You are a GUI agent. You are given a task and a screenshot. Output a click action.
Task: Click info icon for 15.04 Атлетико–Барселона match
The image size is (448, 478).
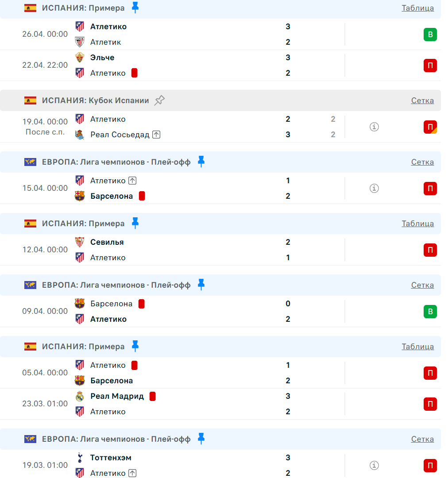(x=374, y=189)
